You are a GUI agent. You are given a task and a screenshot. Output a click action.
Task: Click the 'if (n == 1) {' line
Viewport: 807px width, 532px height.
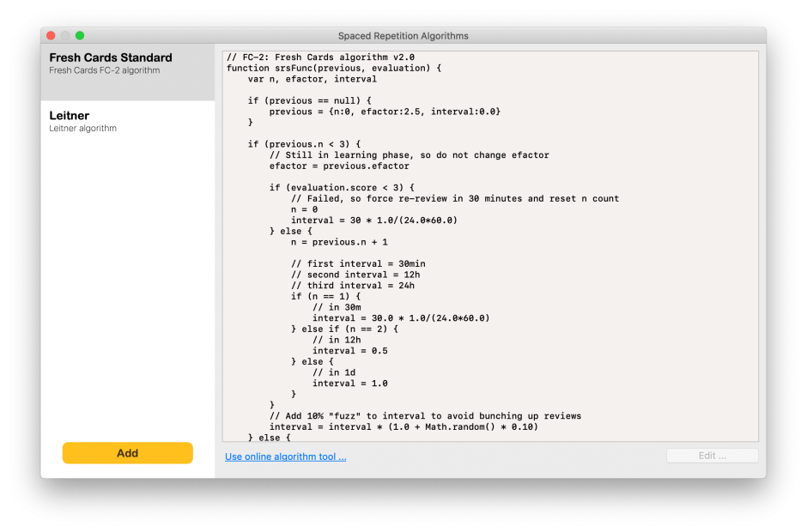(x=325, y=296)
